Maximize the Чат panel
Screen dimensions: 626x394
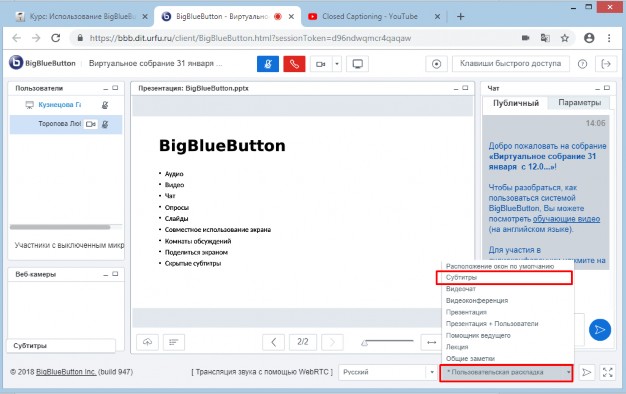[x=607, y=88]
